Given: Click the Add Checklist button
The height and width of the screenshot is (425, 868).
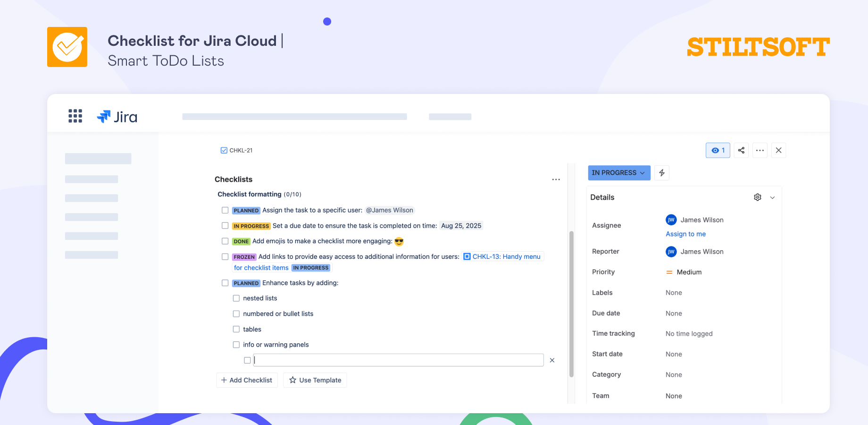Looking at the screenshot, I should [x=247, y=380].
